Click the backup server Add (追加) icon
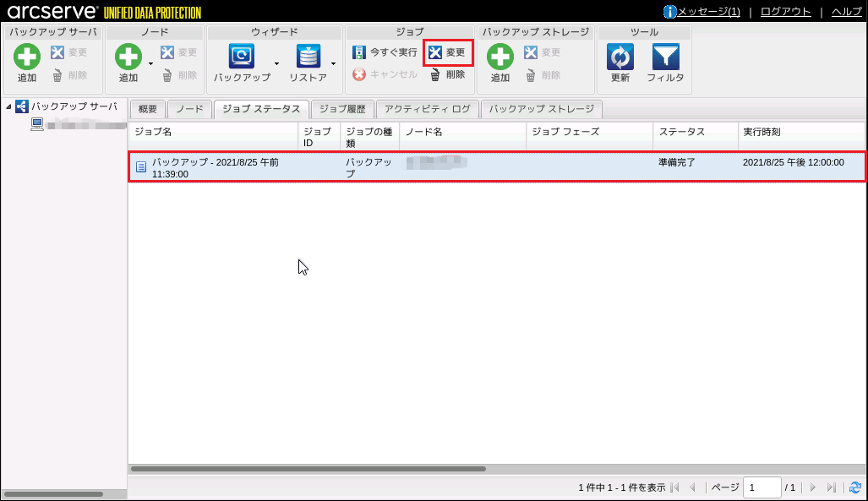 point(26,57)
